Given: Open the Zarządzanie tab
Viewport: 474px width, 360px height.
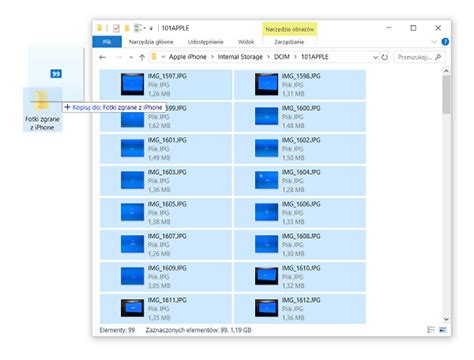Looking at the screenshot, I should 289,42.
